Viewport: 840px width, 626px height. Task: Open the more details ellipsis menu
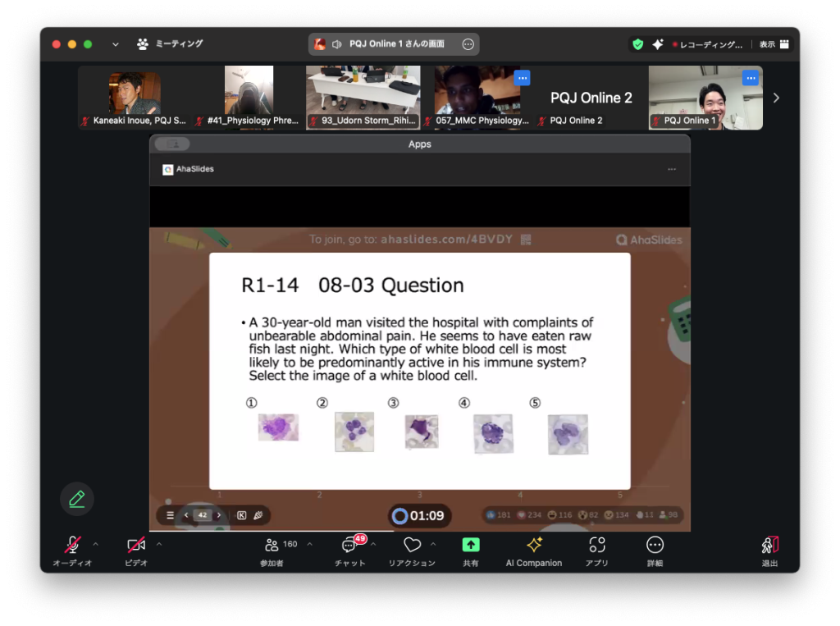coord(655,545)
